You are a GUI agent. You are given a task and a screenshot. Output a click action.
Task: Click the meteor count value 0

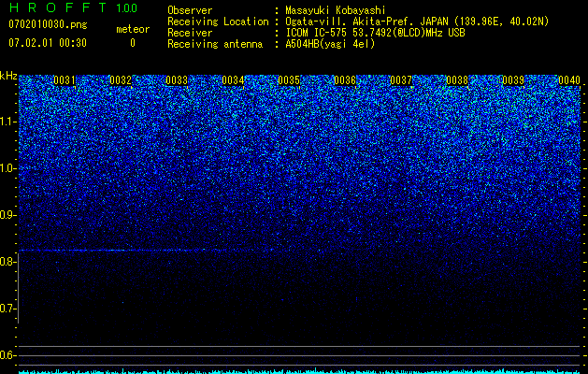click(133, 44)
